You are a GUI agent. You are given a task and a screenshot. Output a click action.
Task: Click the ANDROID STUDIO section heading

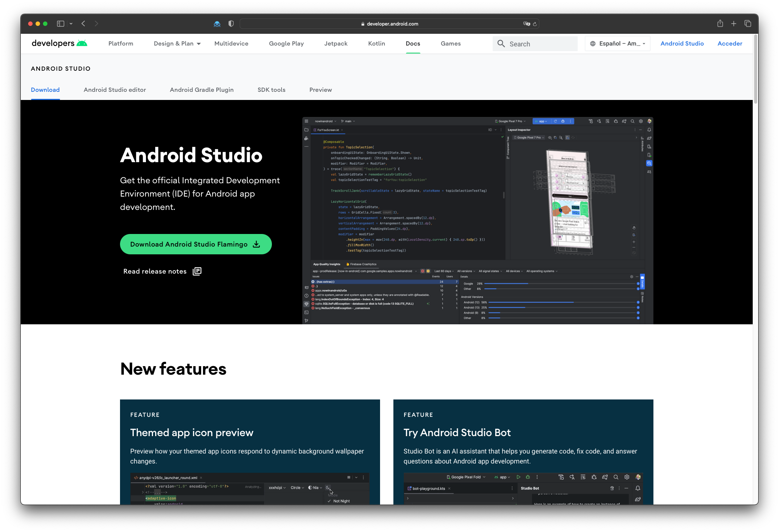pyautogui.click(x=61, y=68)
